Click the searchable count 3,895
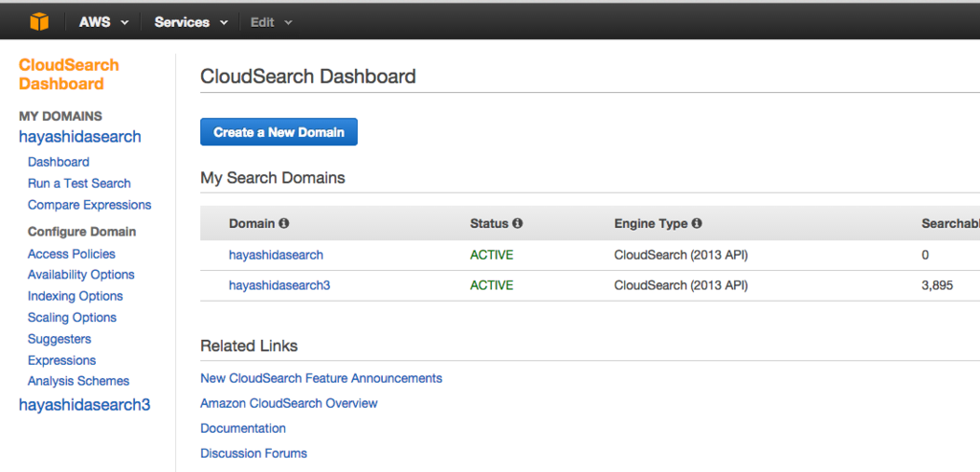Screen dimensions: 980x472 coord(938,285)
